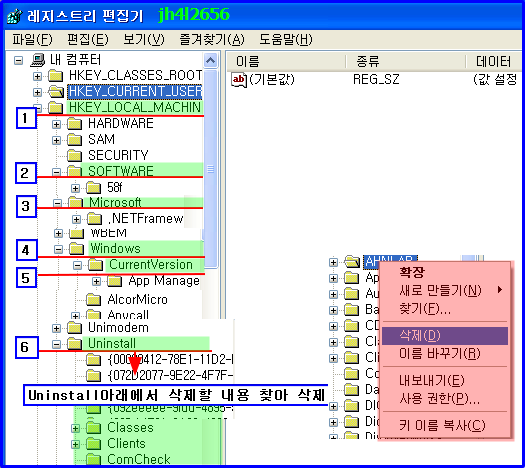Click the (기본값) string value icon
Viewport: 525px width, 468px height.
[239, 80]
